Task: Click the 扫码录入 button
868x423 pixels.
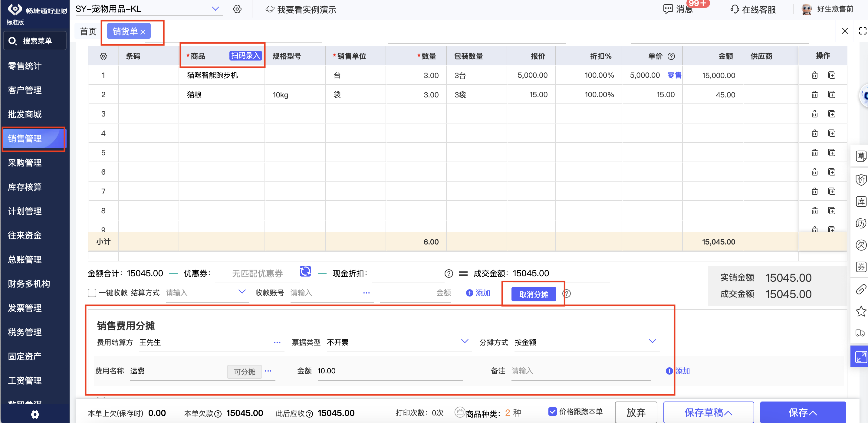Action: coord(246,56)
